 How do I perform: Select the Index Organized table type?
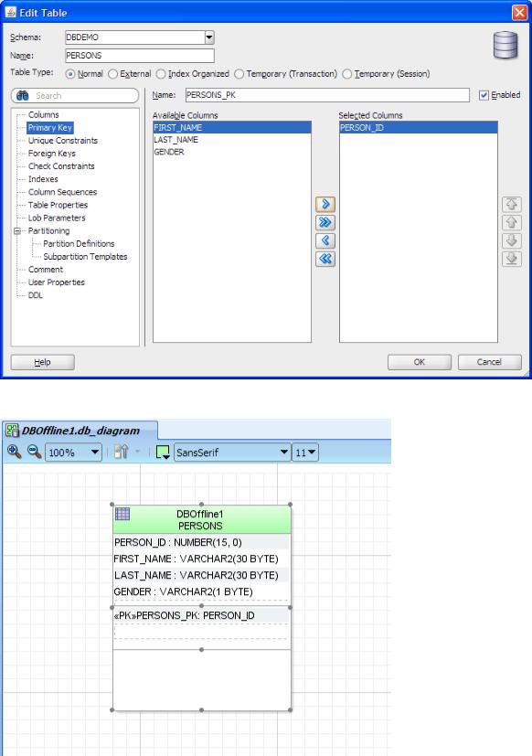[x=161, y=74]
